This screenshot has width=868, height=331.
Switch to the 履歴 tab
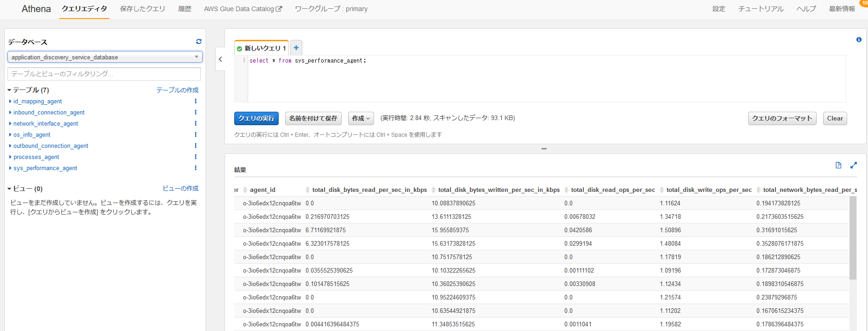click(184, 9)
